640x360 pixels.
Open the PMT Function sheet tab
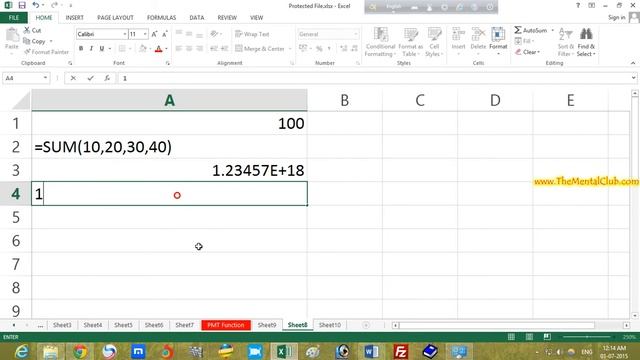click(226, 325)
